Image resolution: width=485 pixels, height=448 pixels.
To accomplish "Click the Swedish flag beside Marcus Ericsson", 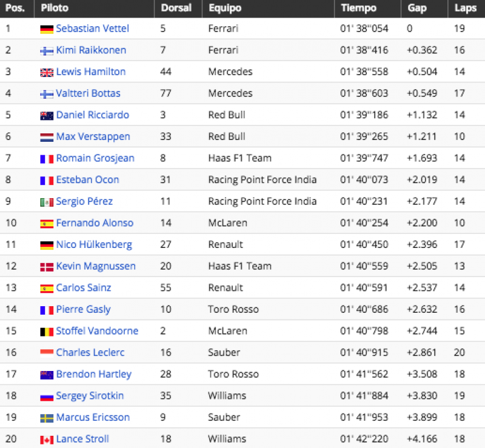I will click(x=47, y=418).
